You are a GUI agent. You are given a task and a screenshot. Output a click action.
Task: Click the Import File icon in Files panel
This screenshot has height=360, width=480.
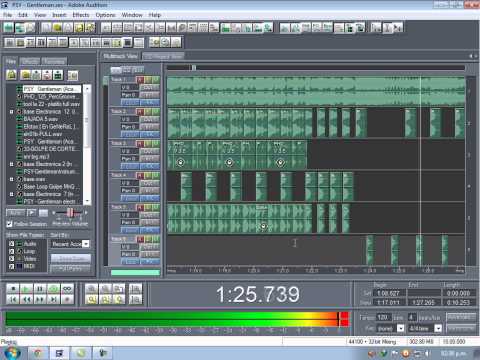point(11,75)
